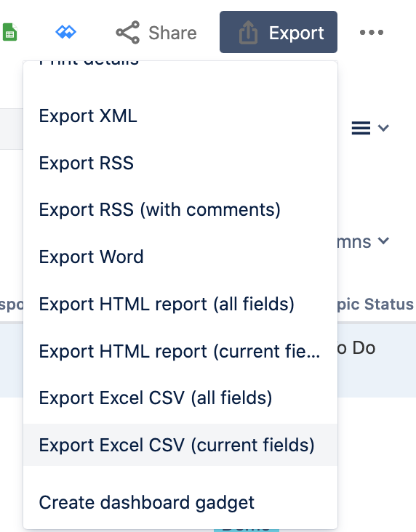Select Export HTML report (all fields)
Viewport: 416px width, 532px height.
pyautogui.click(x=180, y=304)
